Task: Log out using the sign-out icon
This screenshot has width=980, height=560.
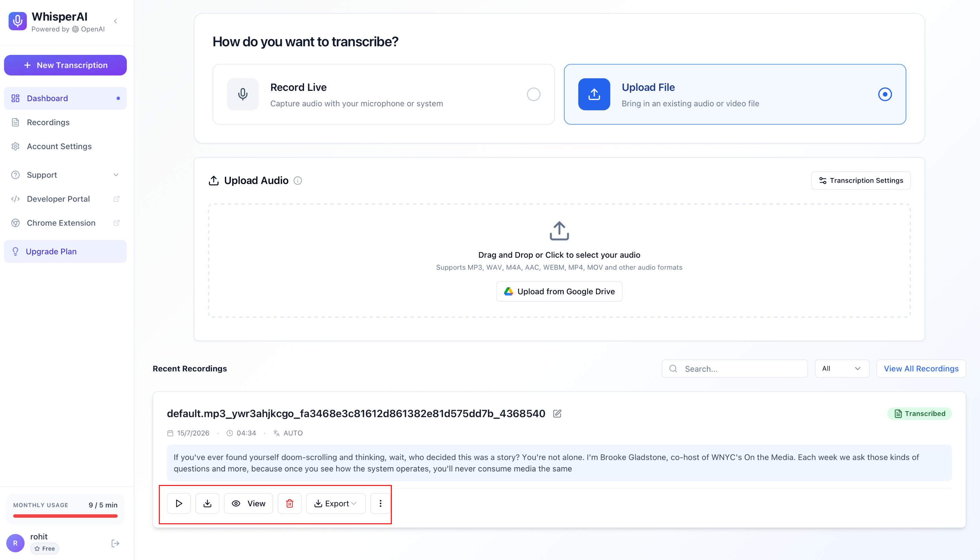Action: (115, 544)
